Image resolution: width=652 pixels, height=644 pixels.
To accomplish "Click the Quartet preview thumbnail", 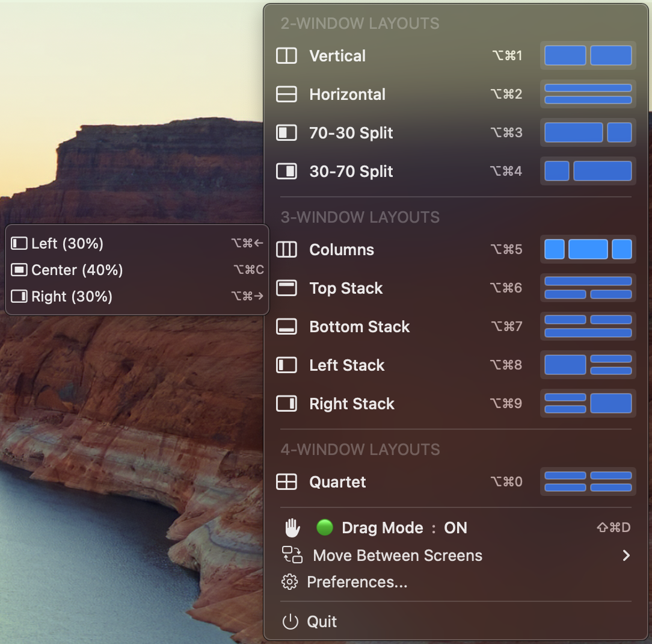I will coord(588,481).
